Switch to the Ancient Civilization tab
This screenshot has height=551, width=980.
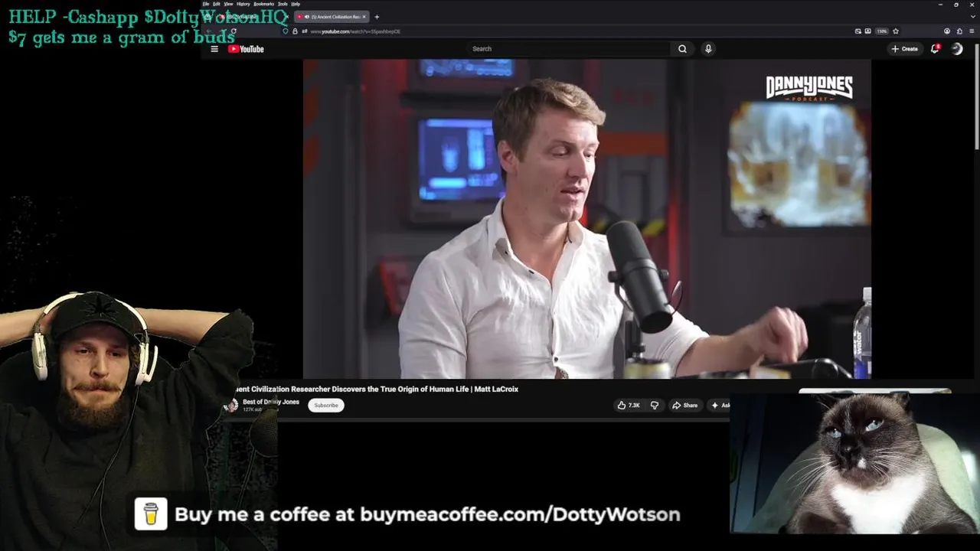click(x=332, y=17)
